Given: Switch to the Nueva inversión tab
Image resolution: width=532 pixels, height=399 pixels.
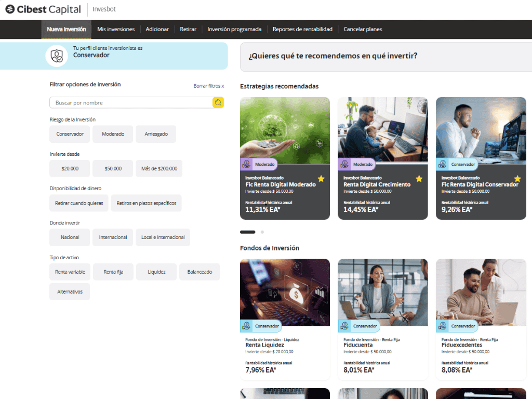Looking at the screenshot, I should pos(66,29).
